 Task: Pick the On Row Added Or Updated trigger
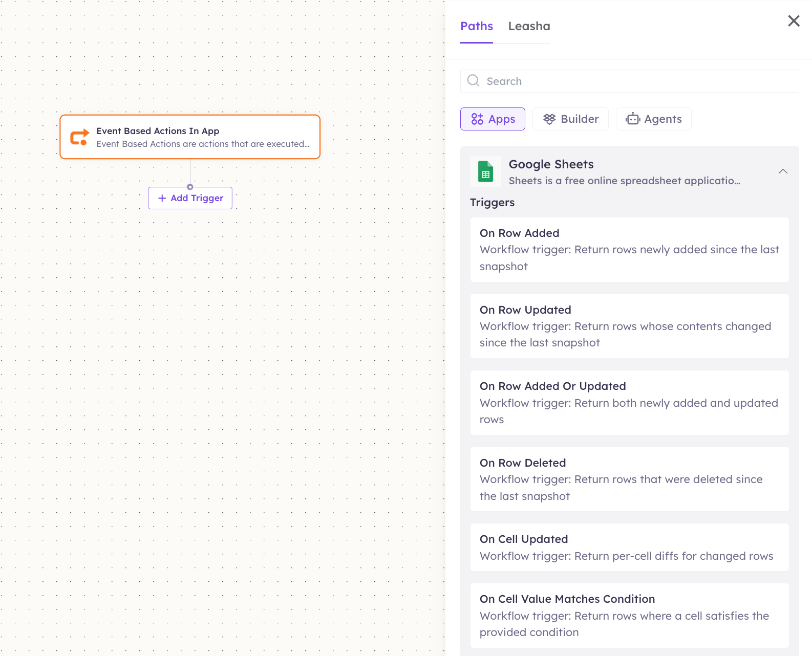(629, 403)
